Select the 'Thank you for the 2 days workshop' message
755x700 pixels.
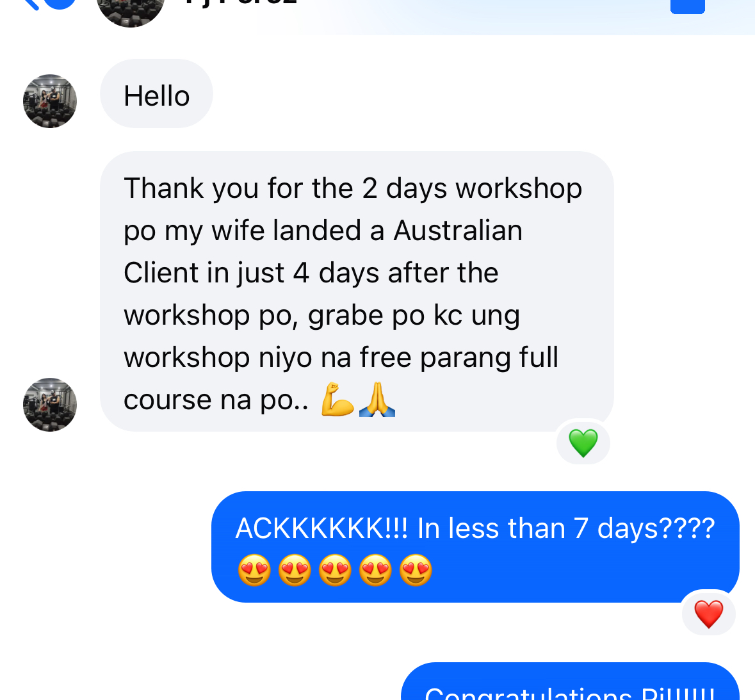(x=357, y=291)
